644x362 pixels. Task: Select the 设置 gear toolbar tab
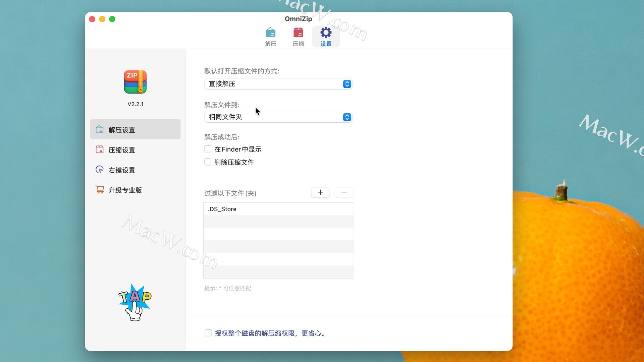click(x=326, y=37)
